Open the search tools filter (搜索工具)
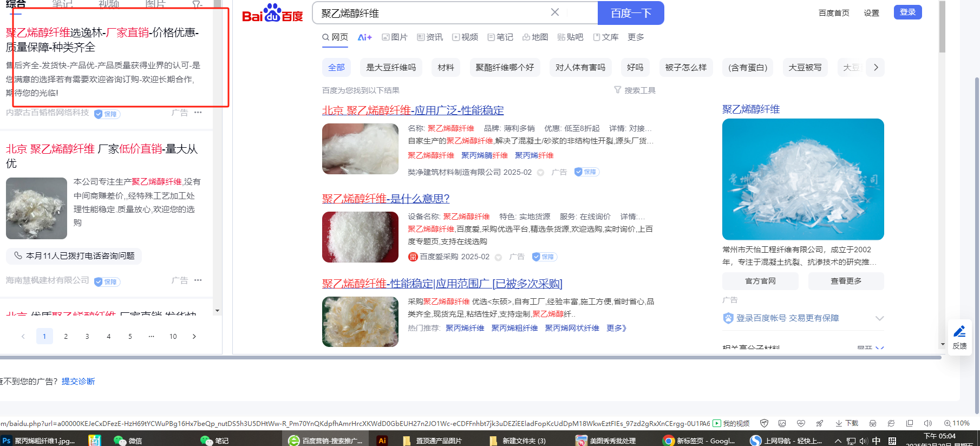The width and height of the screenshot is (980, 446). tap(635, 90)
